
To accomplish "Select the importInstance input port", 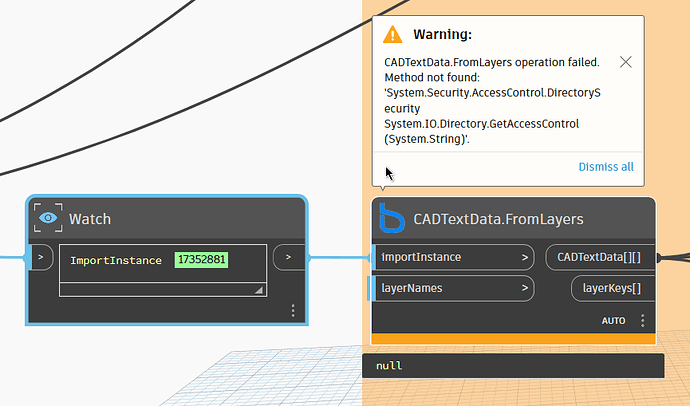I will [453, 257].
